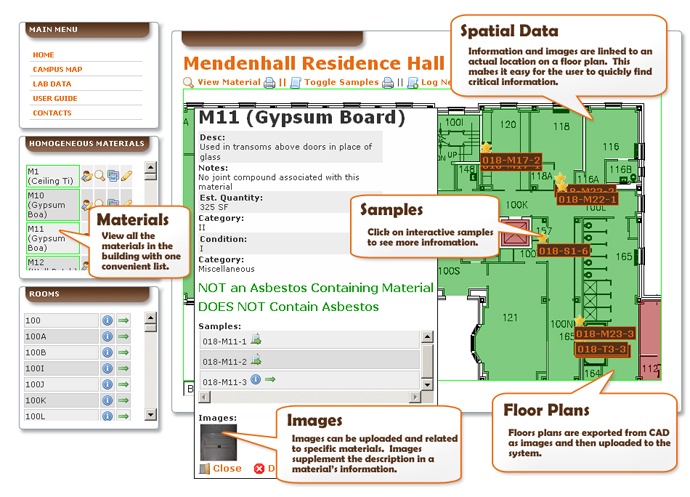Click the red room 112 on floor plan
Screen dimensions: 690x497
tap(650, 339)
